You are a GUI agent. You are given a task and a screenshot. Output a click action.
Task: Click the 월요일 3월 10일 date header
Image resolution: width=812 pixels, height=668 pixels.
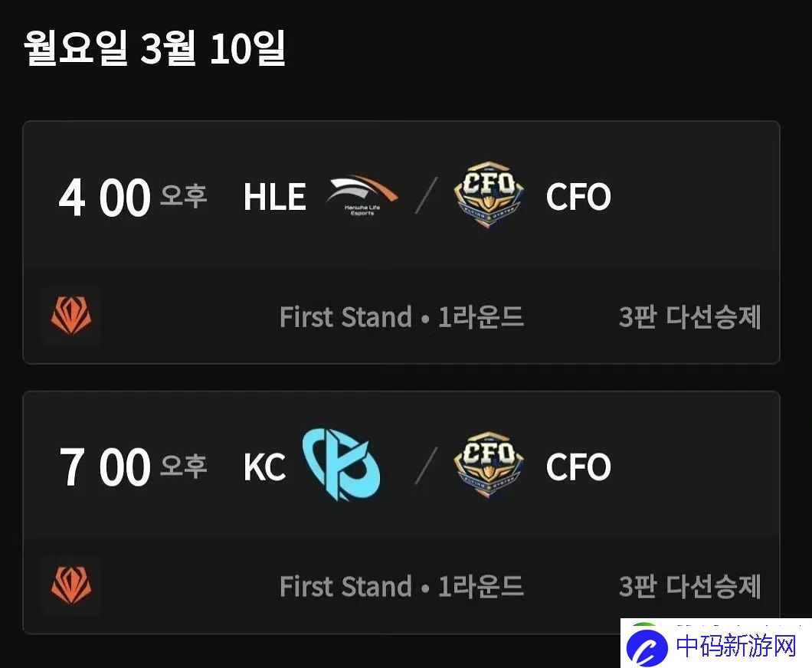click(x=155, y=47)
